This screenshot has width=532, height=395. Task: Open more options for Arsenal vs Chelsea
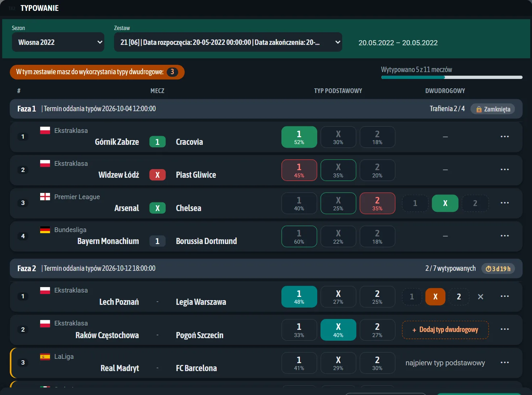click(504, 203)
